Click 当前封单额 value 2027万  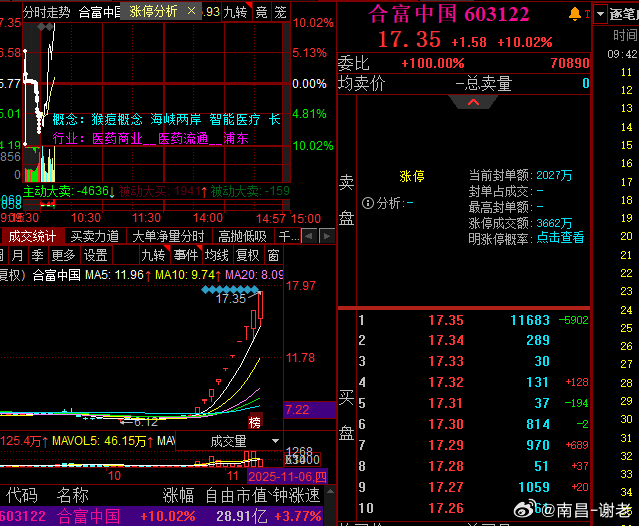(554, 176)
